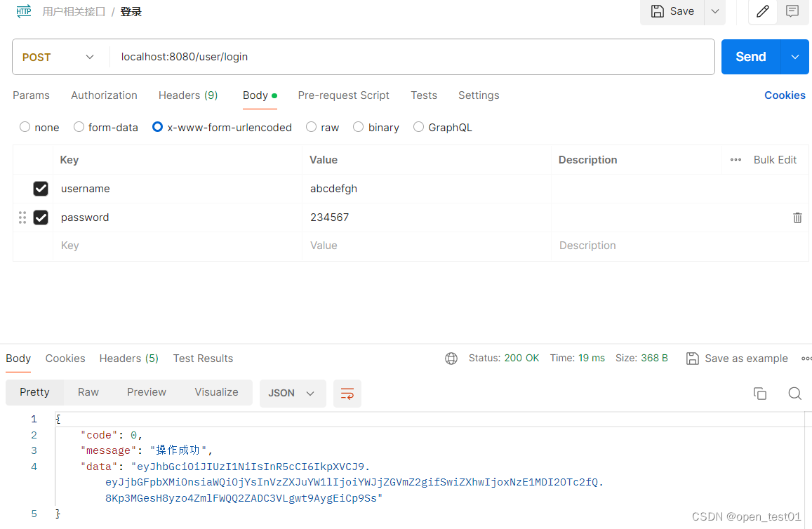Click the Time 19 ms text
The image size is (812, 529).
tap(578, 359)
